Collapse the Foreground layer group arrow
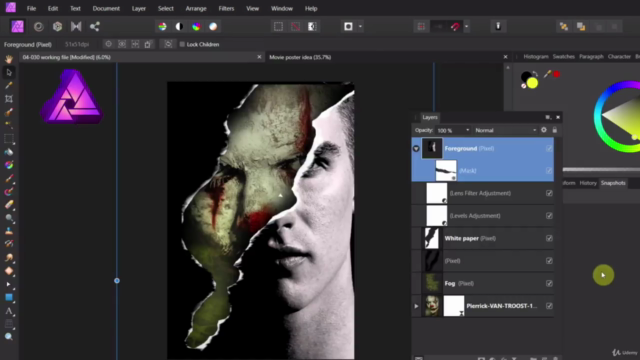This screenshot has height=360, width=640. (x=416, y=149)
